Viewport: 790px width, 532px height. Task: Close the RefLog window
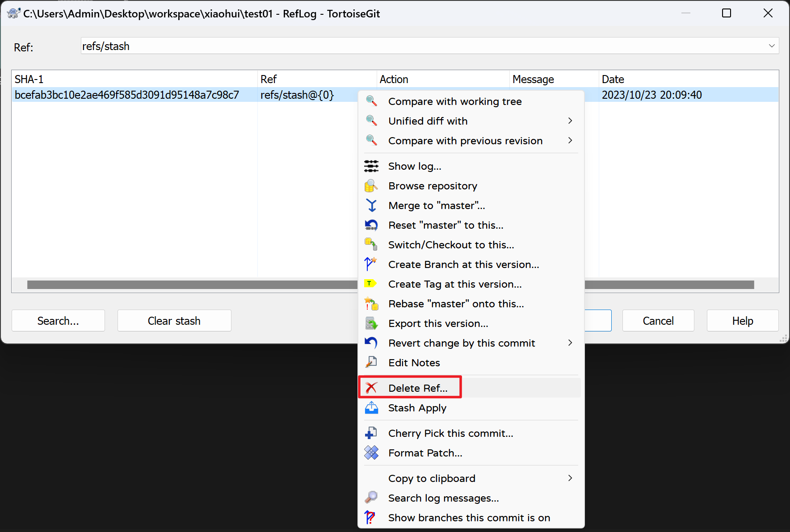pos(768,13)
